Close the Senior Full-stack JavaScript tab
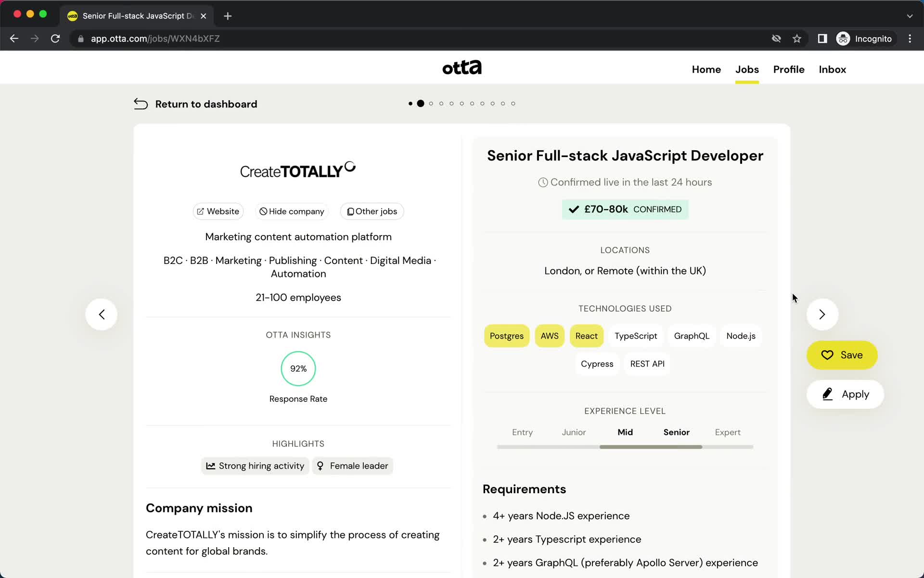The height and width of the screenshot is (578, 924). [204, 16]
